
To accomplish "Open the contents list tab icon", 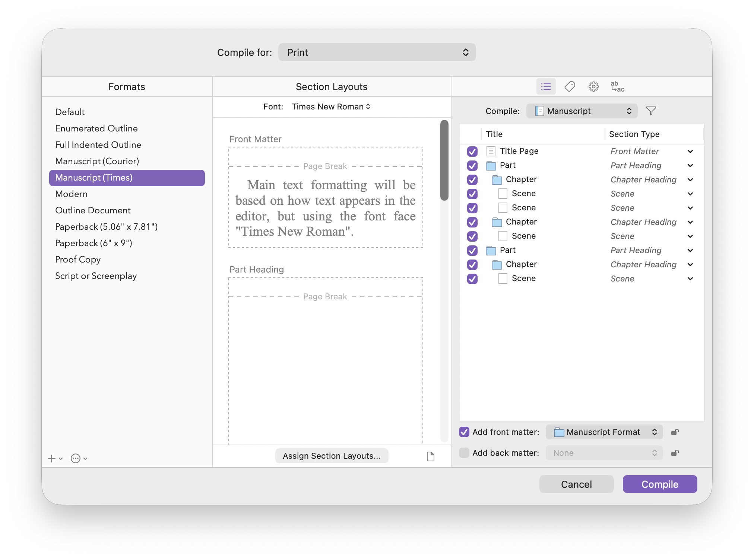I will [546, 87].
